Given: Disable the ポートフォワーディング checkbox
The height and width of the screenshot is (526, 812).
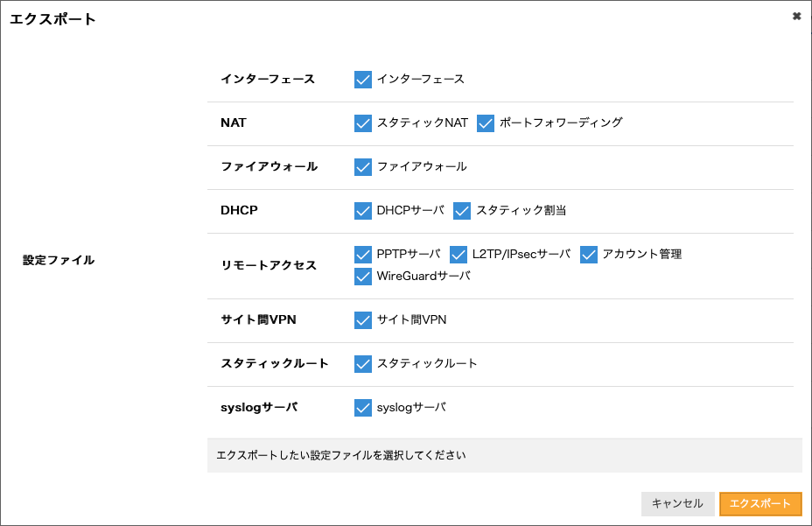Looking at the screenshot, I should 486,123.
